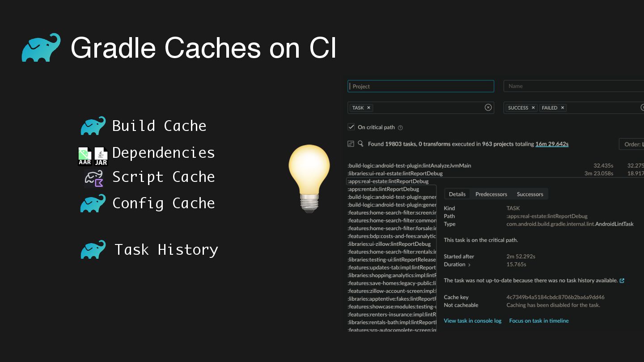Toggle the On critical path checkbox
This screenshot has width=644, height=362.
(x=351, y=127)
